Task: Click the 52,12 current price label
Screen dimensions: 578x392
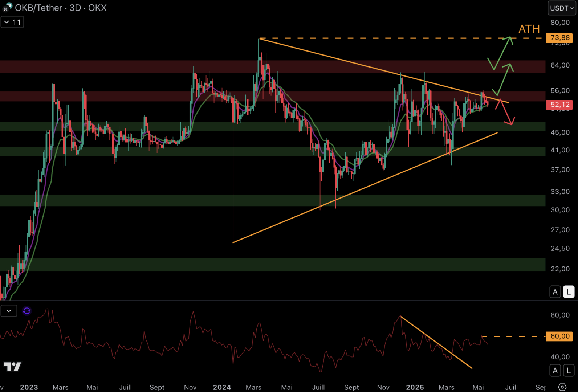Action: click(x=559, y=105)
